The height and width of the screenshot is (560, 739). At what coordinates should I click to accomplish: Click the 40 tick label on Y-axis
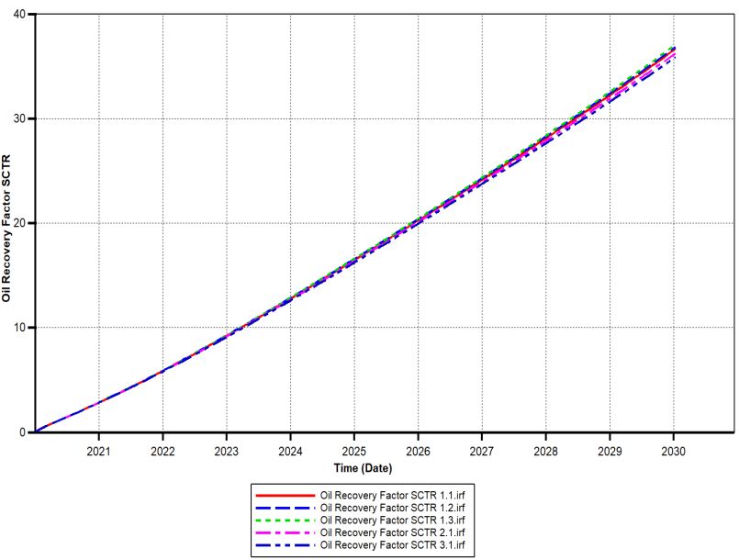pyautogui.click(x=20, y=15)
